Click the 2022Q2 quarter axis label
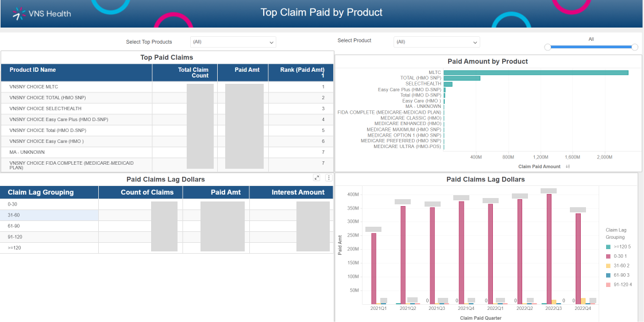 [x=525, y=308]
